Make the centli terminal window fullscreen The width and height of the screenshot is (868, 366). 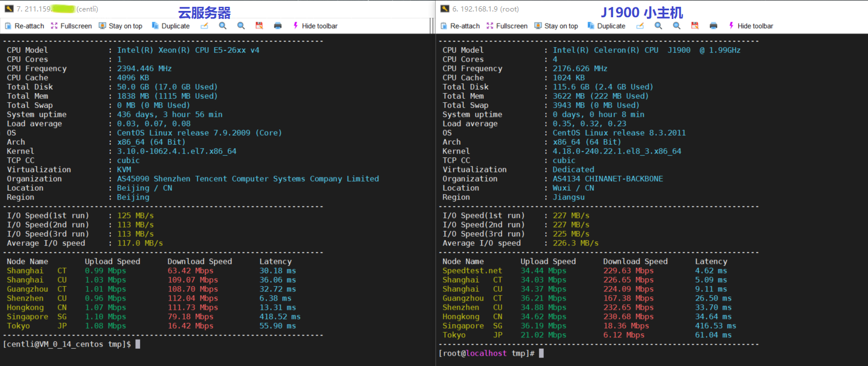click(71, 26)
